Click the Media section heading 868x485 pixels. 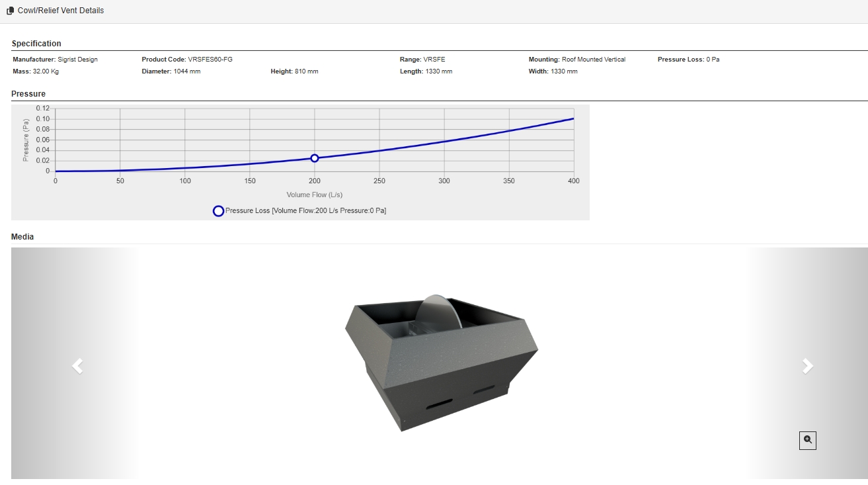coord(22,237)
